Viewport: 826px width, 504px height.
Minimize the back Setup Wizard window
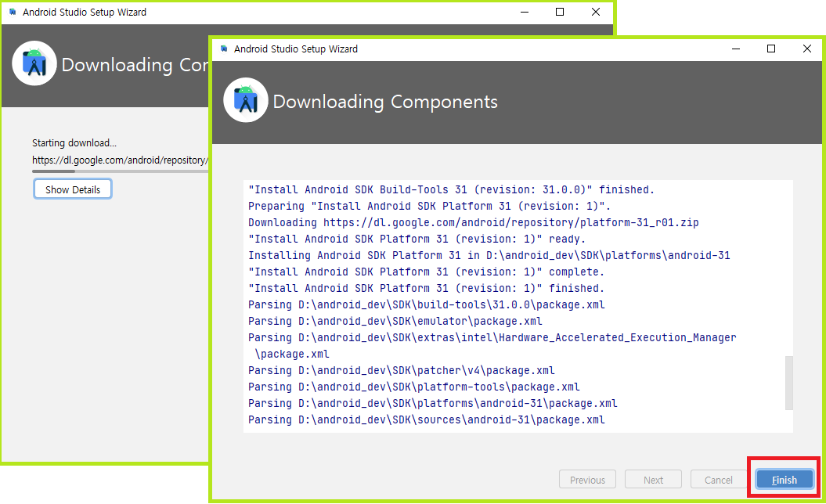pyautogui.click(x=525, y=12)
